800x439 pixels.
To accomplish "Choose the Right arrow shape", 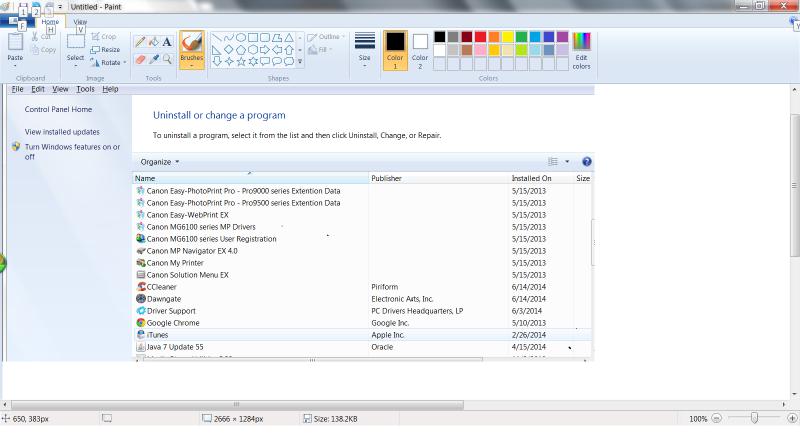I will click(265, 50).
